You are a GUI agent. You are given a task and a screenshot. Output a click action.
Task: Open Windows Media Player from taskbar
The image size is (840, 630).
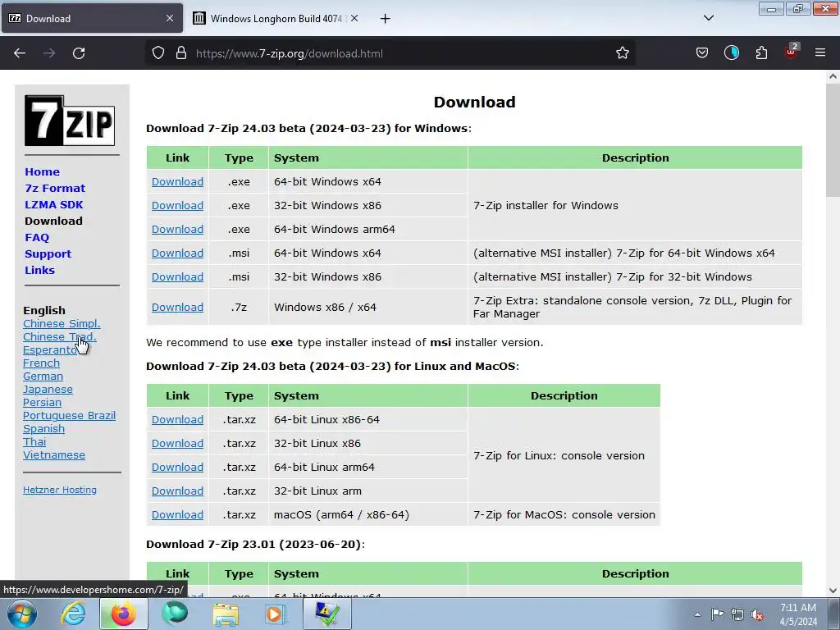click(276, 614)
